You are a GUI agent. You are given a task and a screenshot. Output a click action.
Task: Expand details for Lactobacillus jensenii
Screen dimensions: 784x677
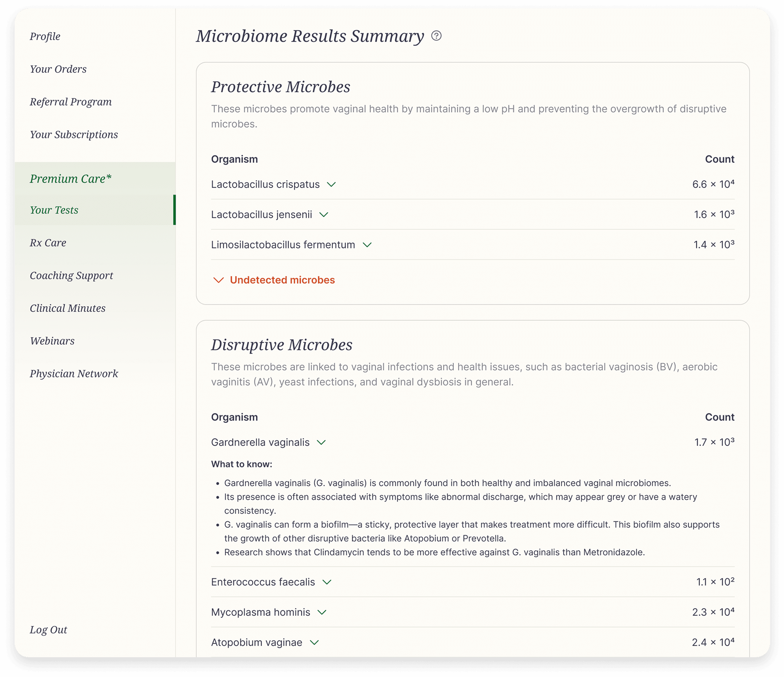[x=324, y=214]
